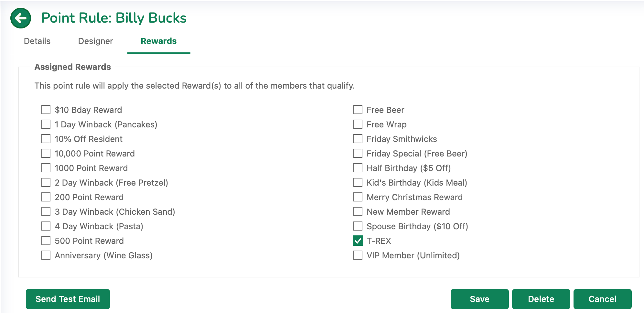Select the Rewards tab
Image resolution: width=644 pixels, height=313 pixels.
click(159, 41)
